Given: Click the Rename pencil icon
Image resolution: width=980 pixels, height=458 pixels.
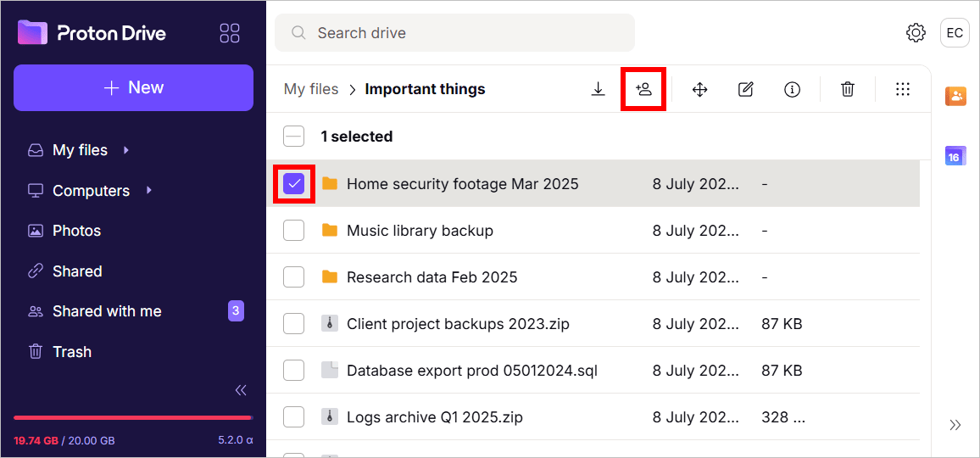Looking at the screenshot, I should click(746, 89).
